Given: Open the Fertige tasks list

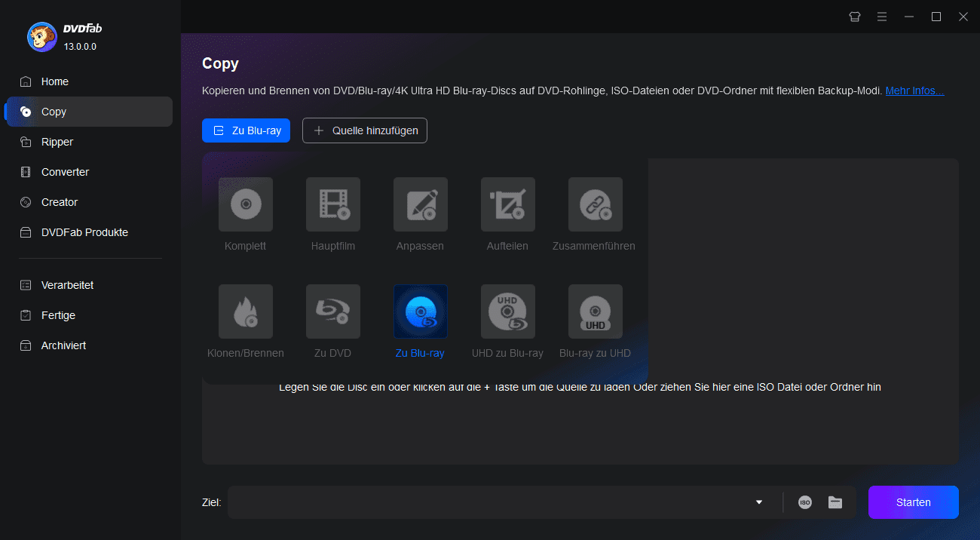Looking at the screenshot, I should pyautogui.click(x=89, y=315).
